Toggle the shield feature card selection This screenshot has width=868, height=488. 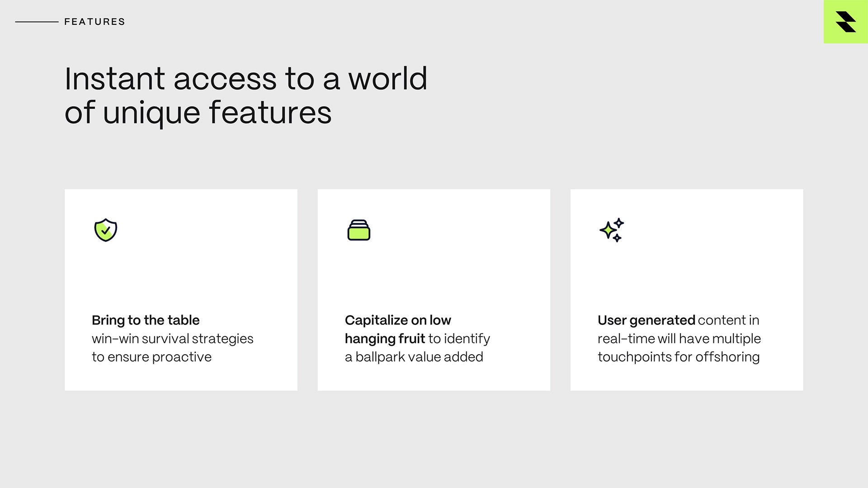click(x=181, y=289)
